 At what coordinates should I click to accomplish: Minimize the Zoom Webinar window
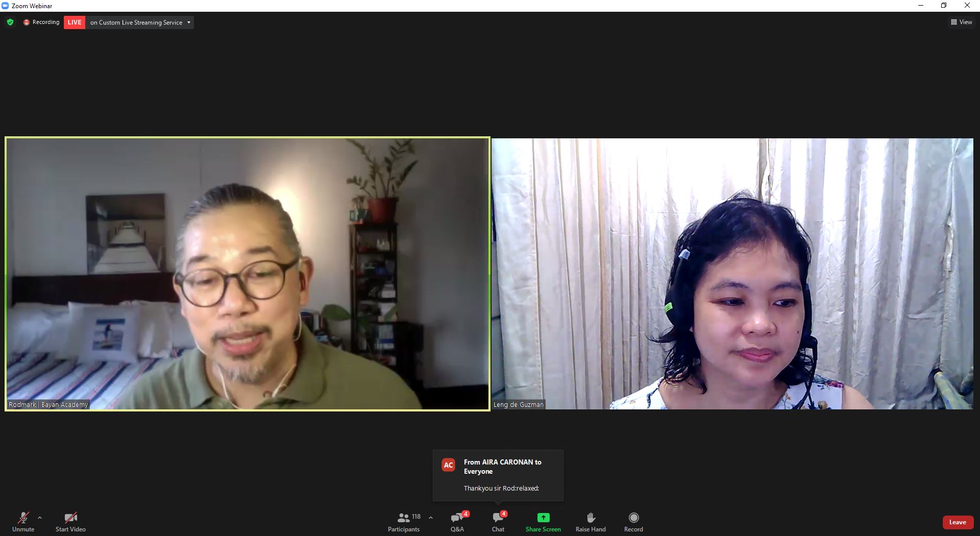(921, 6)
